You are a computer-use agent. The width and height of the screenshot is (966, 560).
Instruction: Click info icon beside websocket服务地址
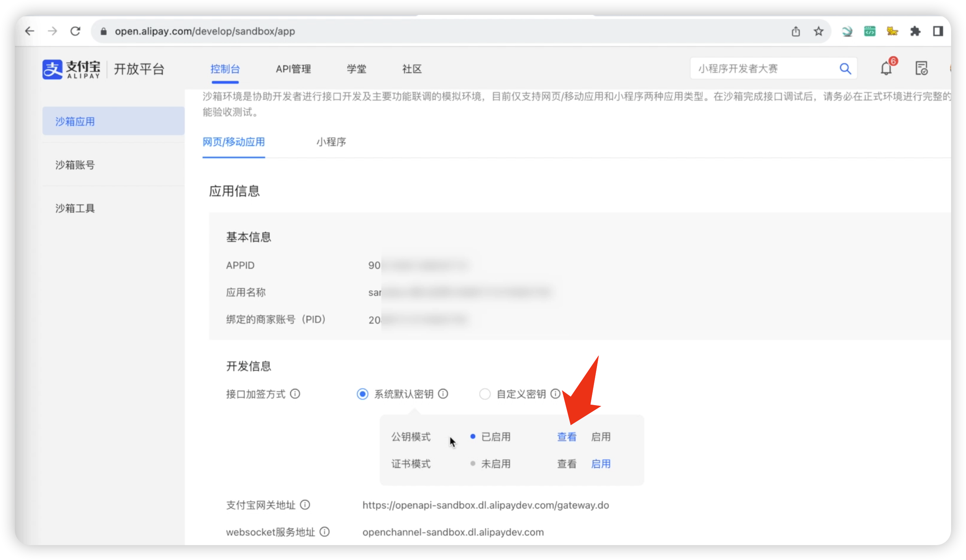pyautogui.click(x=325, y=532)
